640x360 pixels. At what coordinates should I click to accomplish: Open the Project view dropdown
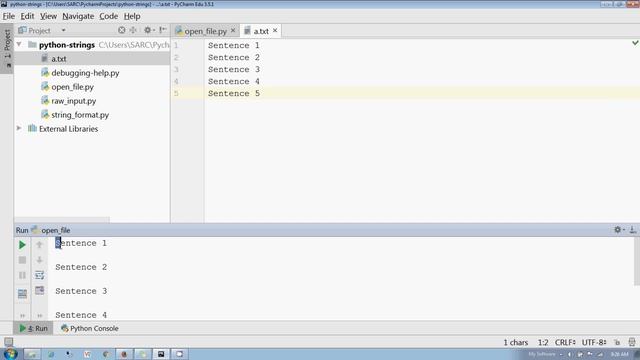(x=63, y=31)
